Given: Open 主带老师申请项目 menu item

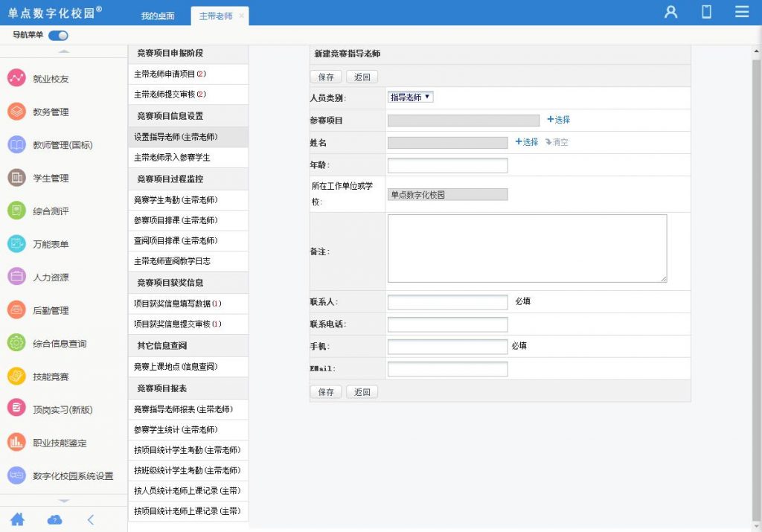Looking at the screenshot, I should point(188,74).
